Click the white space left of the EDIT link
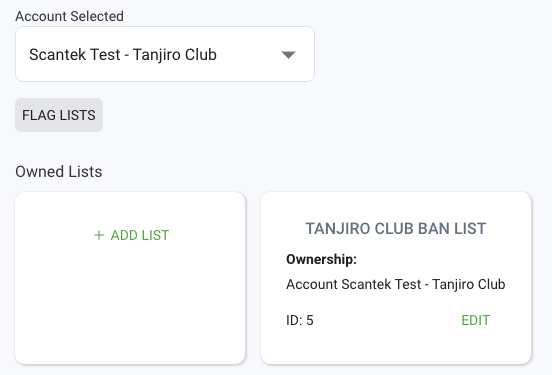The height and width of the screenshot is (375, 552). click(387, 320)
